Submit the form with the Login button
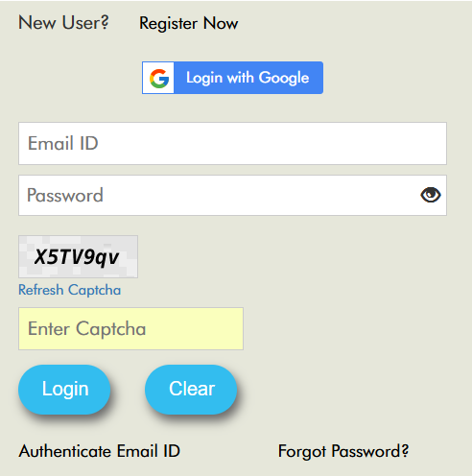 click(64, 390)
